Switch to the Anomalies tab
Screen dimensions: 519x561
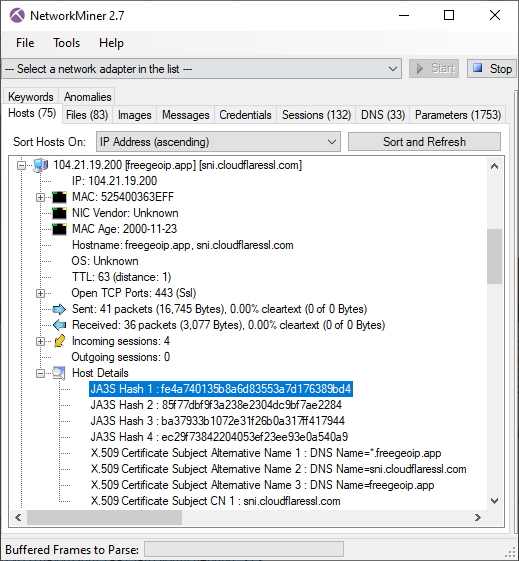click(87, 97)
